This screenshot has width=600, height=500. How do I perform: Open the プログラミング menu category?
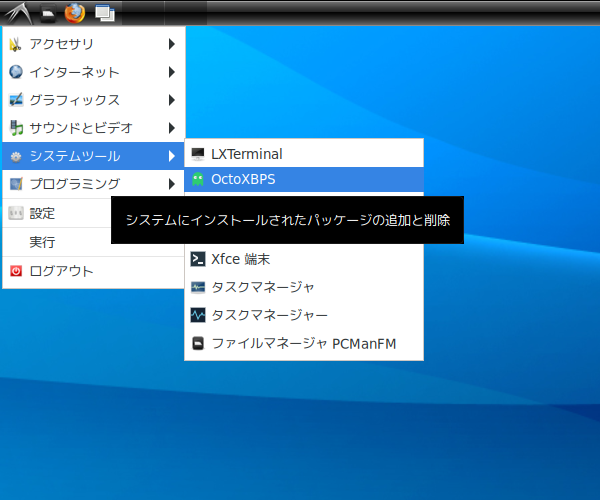pyautogui.click(x=94, y=184)
